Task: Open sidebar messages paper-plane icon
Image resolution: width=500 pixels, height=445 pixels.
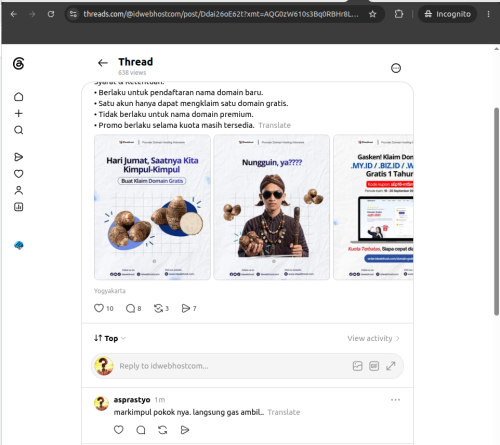Action: tap(19, 157)
